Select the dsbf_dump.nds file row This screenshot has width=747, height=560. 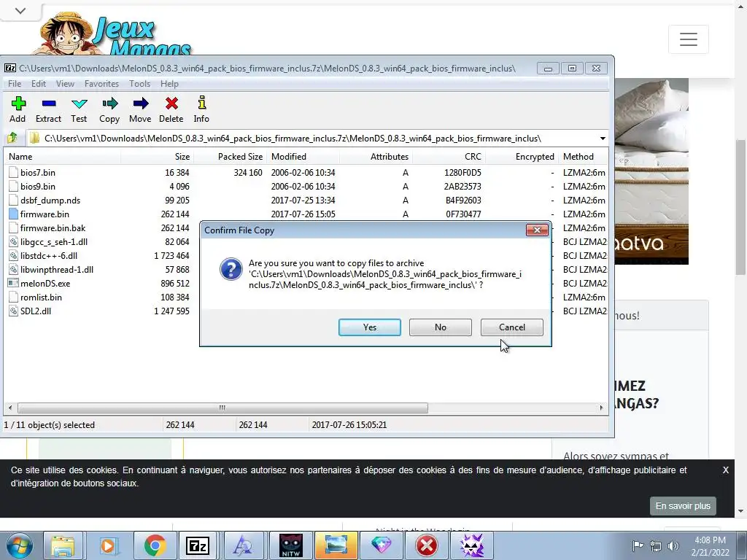pyautogui.click(x=305, y=201)
